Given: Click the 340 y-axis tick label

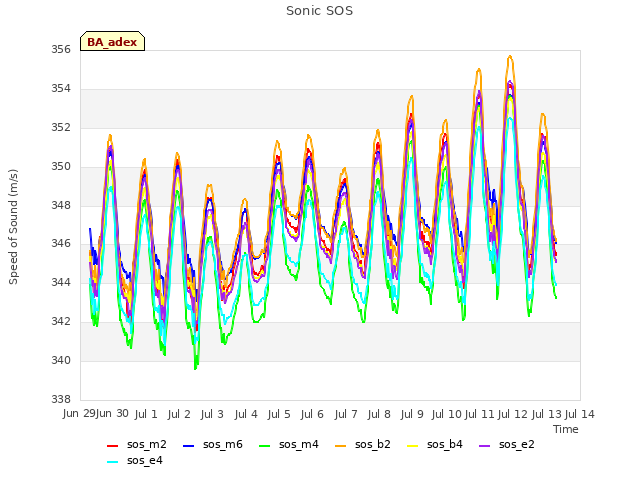Looking at the screenshot, I should [61, 360].
